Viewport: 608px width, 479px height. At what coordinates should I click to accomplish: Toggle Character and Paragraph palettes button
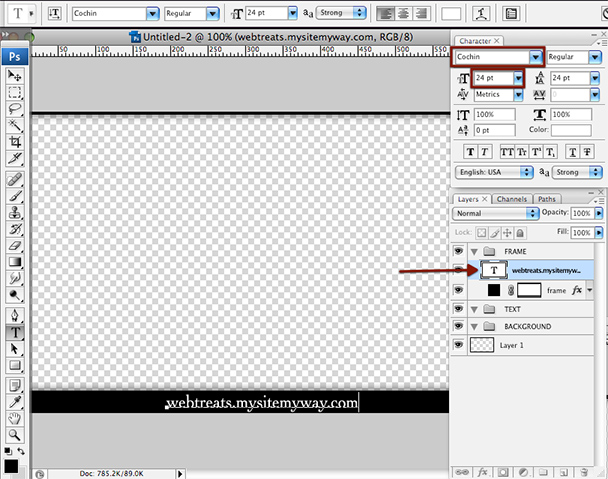pos(511,14)
